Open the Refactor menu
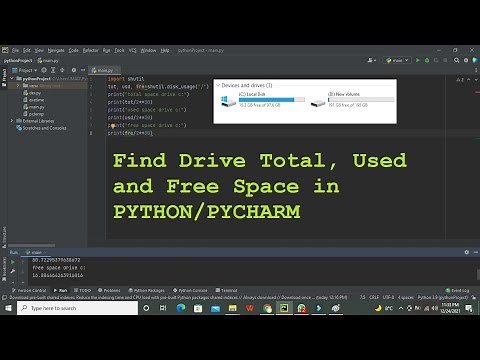This screenshot has width=480, height=360. 90,50
